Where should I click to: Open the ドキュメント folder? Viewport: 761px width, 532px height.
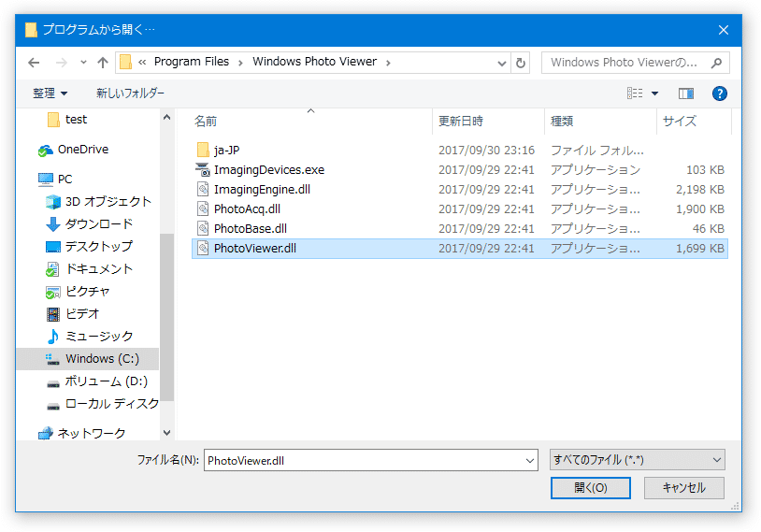click(x=90, y=268)
